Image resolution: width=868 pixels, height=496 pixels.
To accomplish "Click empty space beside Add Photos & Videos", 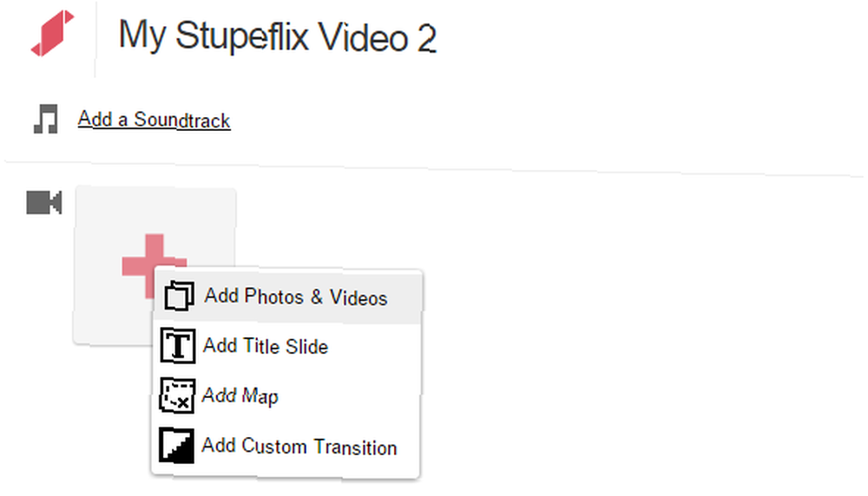I will (x=404, y=297).
